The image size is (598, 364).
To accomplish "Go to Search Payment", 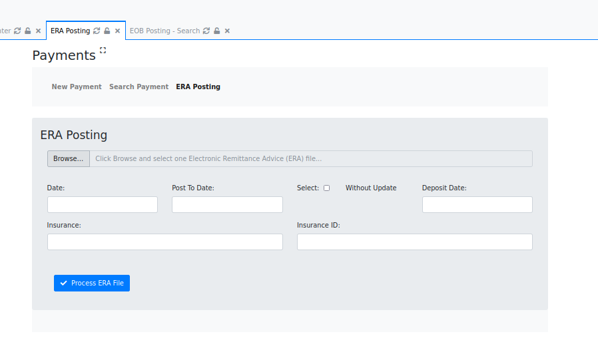I will tap(139, 87).
